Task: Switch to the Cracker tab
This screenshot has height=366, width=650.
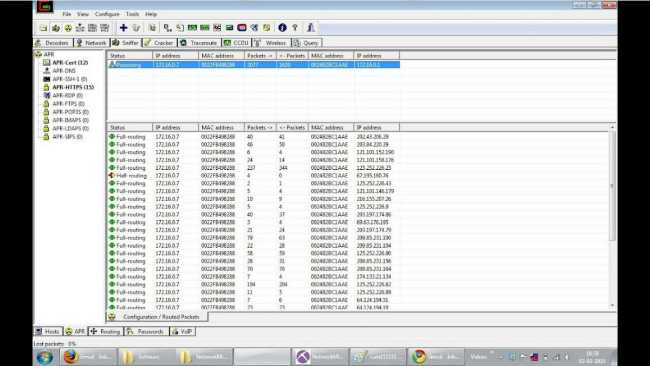Action: click(160, 43)
